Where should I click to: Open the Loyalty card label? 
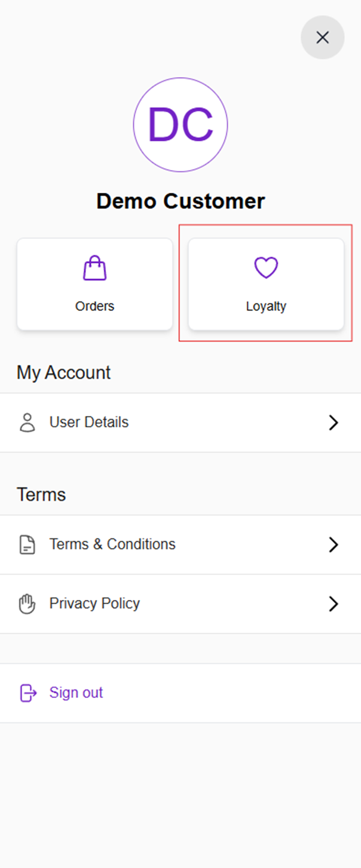266,306
